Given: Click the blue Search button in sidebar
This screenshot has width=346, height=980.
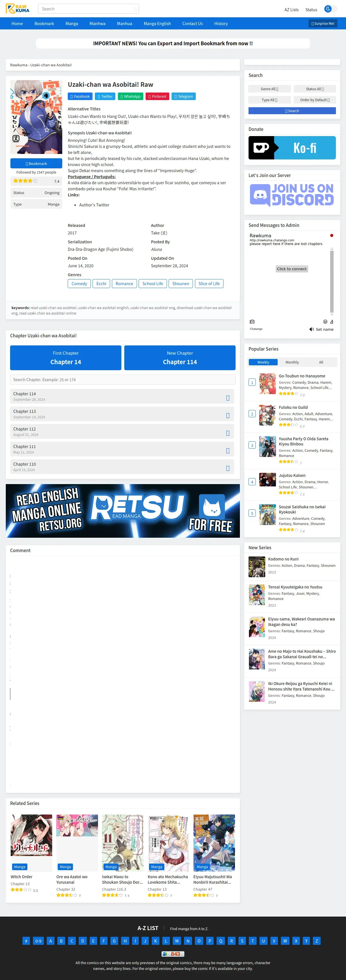Looking at the screenshot, I should point(292,111).
